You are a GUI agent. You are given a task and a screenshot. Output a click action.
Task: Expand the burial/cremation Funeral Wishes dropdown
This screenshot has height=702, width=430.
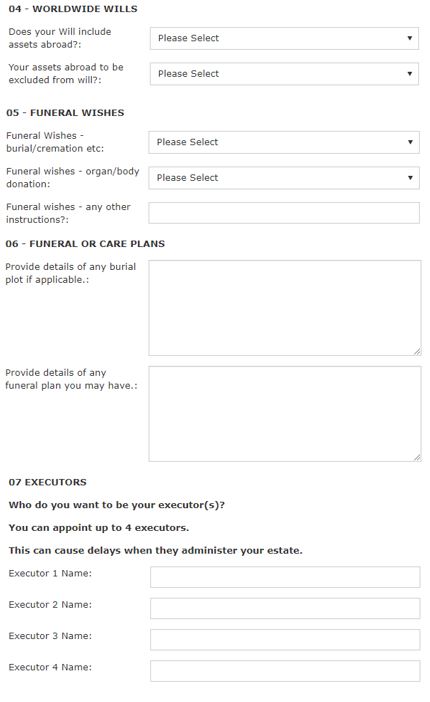click(284, 142)
